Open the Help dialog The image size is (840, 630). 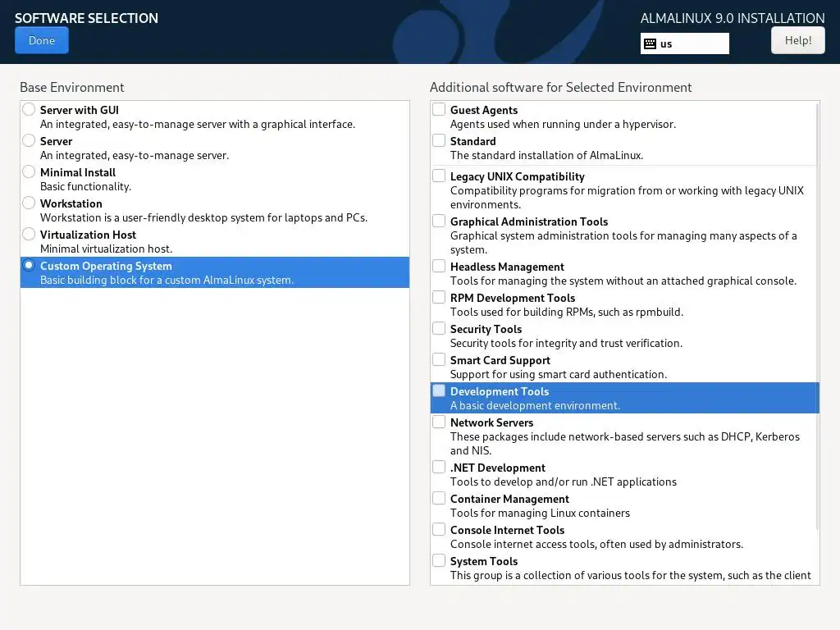click(x=797, y=40)
